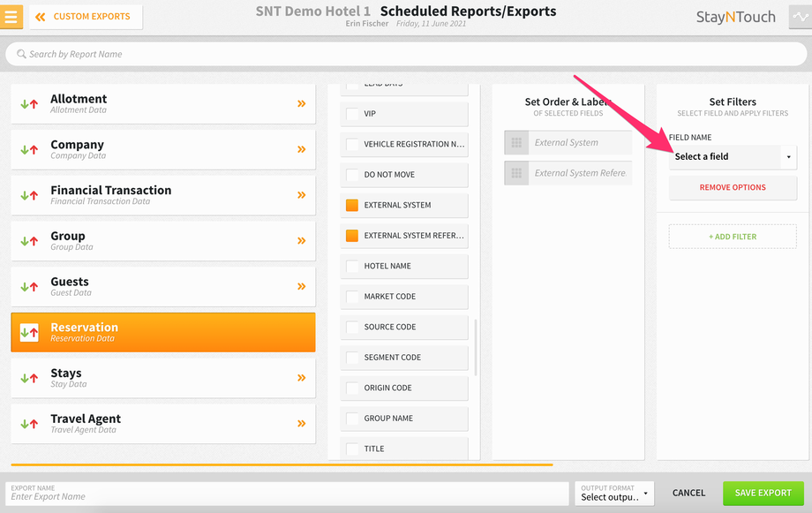Select the Financial Transaction category
This screenshot has height=513, width=812.
(163, 195)
